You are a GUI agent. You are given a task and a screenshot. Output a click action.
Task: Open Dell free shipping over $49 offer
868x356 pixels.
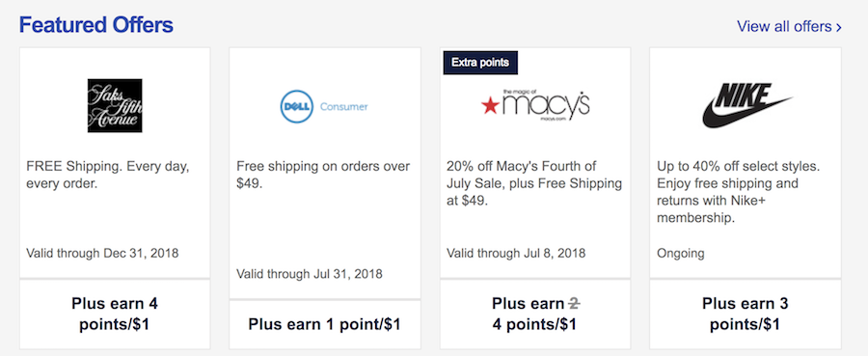323,175
